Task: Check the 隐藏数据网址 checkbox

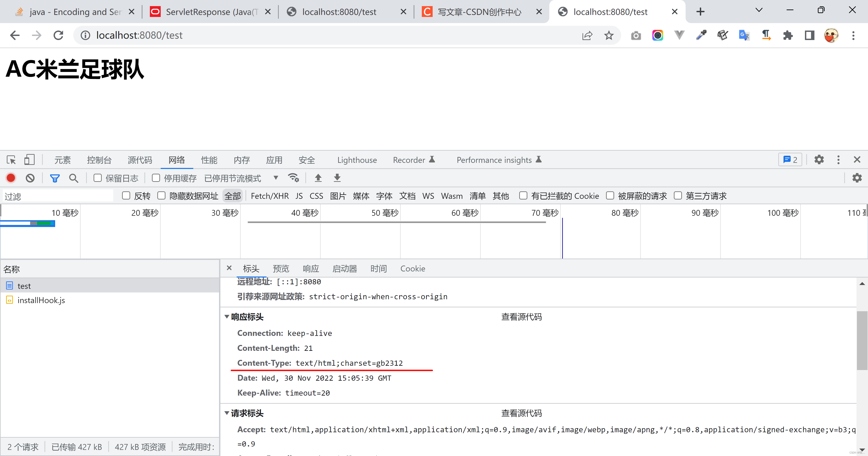Action: [x=161, y=196]
